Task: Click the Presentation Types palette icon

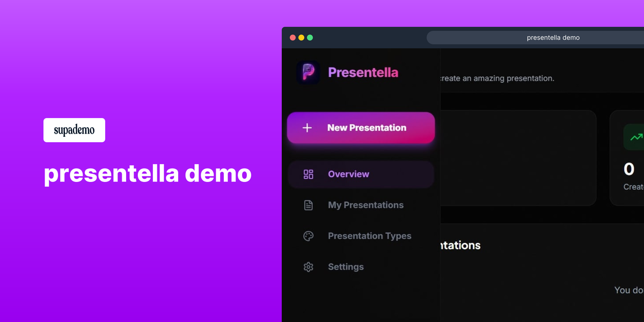Action: [x=308, y=236]
